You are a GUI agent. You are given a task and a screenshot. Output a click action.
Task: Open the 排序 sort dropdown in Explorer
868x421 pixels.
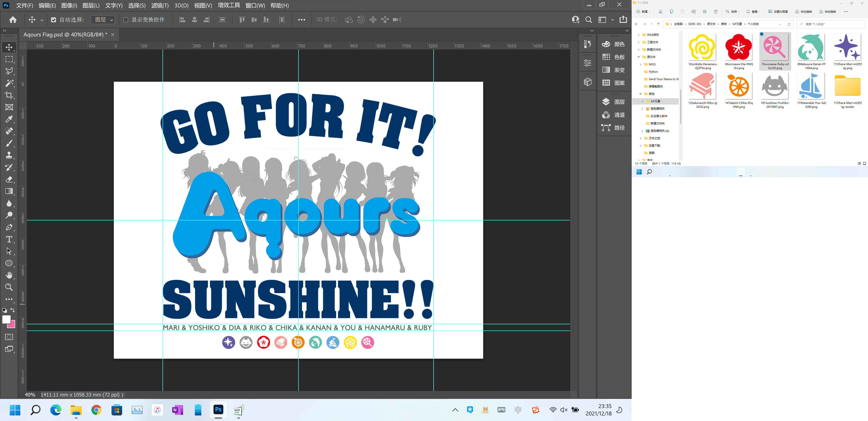click(732, 12)
